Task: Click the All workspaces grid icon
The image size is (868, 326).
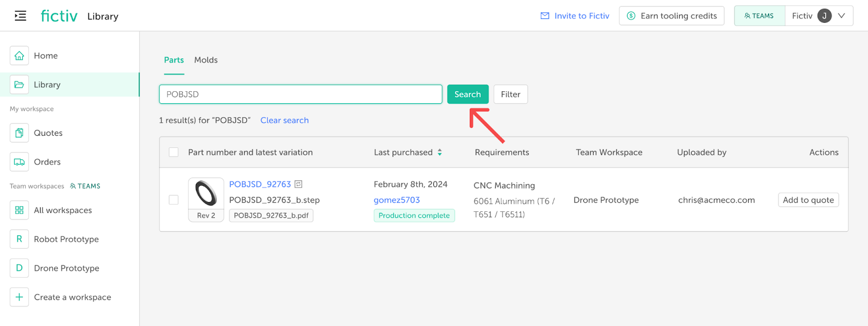Action: pos(19,210)
